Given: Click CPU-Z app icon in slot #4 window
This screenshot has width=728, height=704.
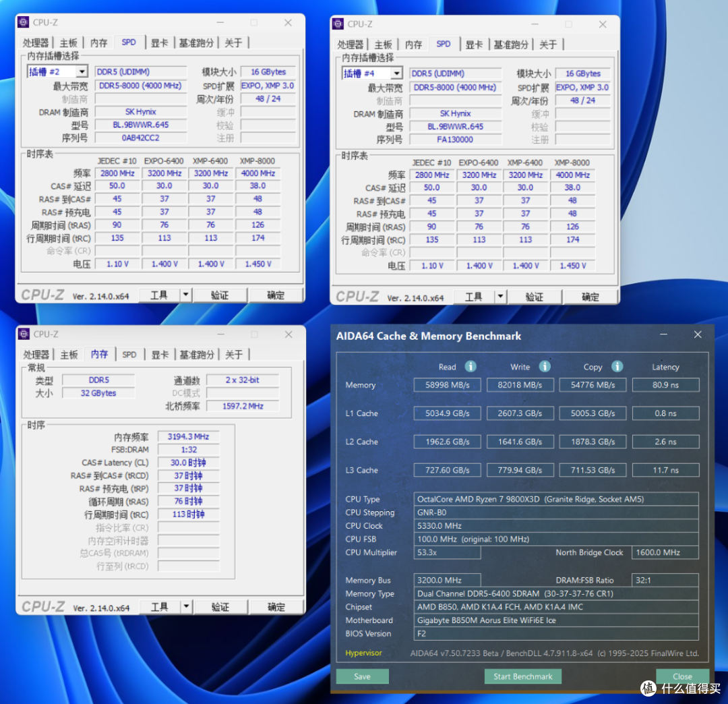Looking at the screenshot, I should (338, 24).
